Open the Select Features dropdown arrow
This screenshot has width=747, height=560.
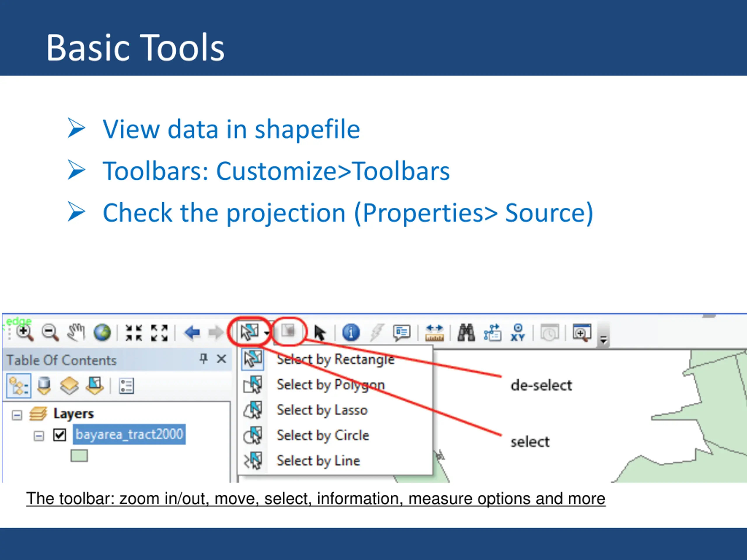pos(267,333)
